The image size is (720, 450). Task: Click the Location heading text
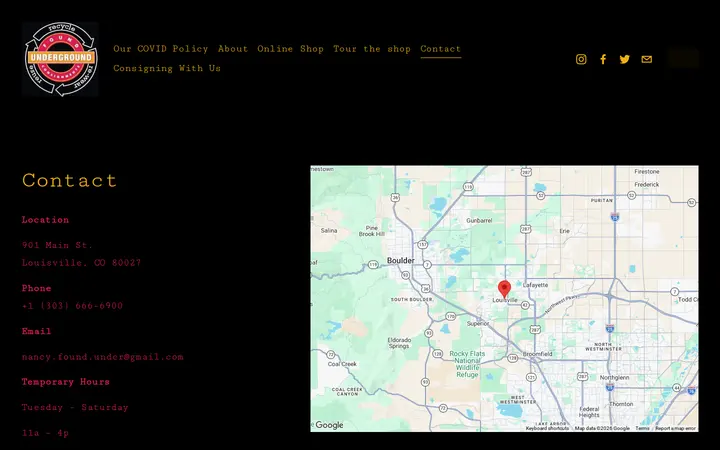pyautogui.click(x=45, y=219)
